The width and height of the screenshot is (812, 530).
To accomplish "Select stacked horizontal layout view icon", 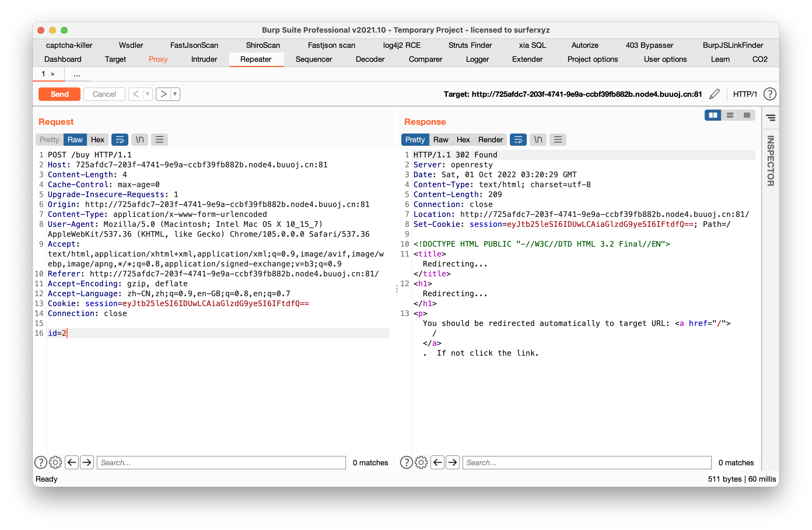I will coord(730,115).
